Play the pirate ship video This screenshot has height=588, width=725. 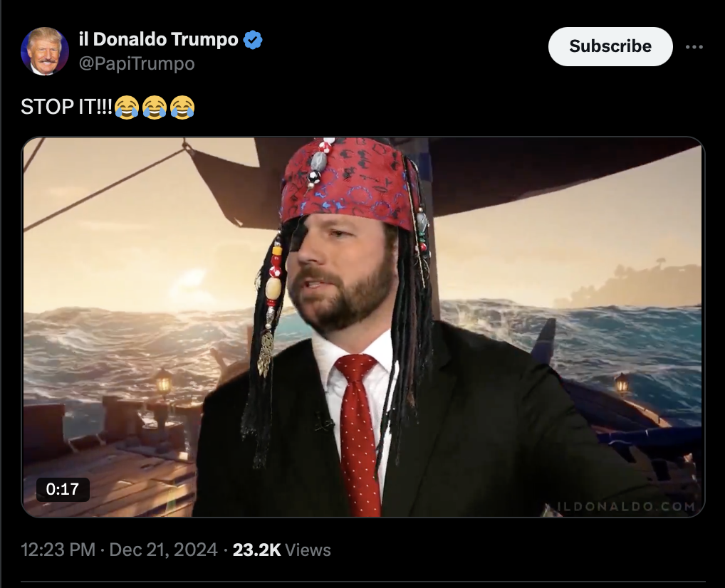tap(363, 327)
